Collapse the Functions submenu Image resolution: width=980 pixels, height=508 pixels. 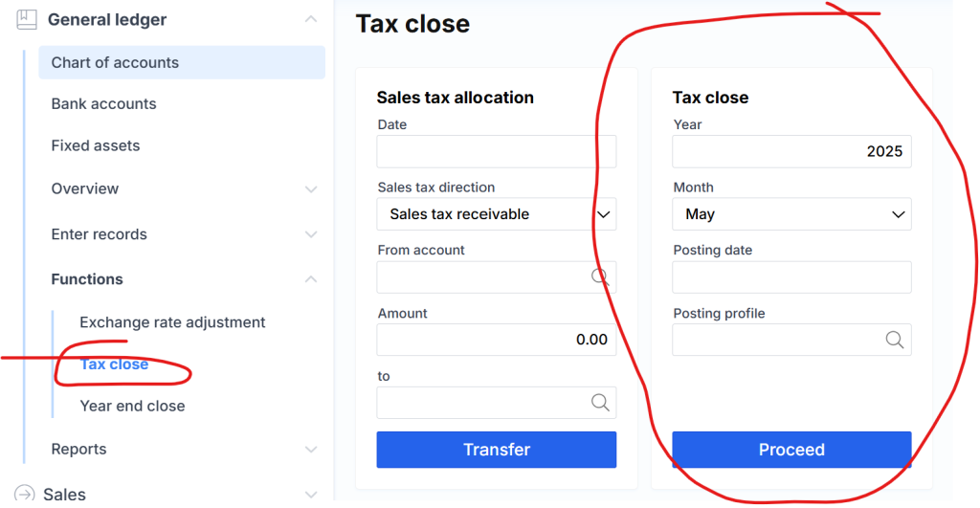(310, 279)
